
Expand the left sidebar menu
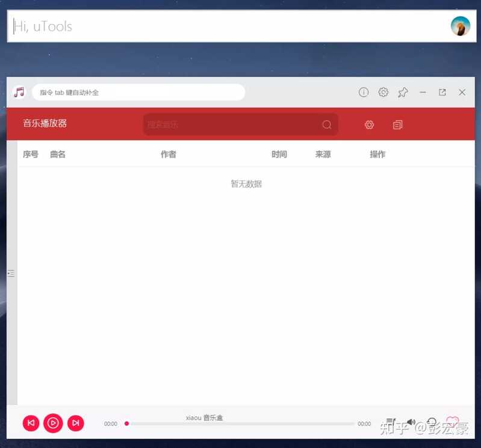coord(11,274)
